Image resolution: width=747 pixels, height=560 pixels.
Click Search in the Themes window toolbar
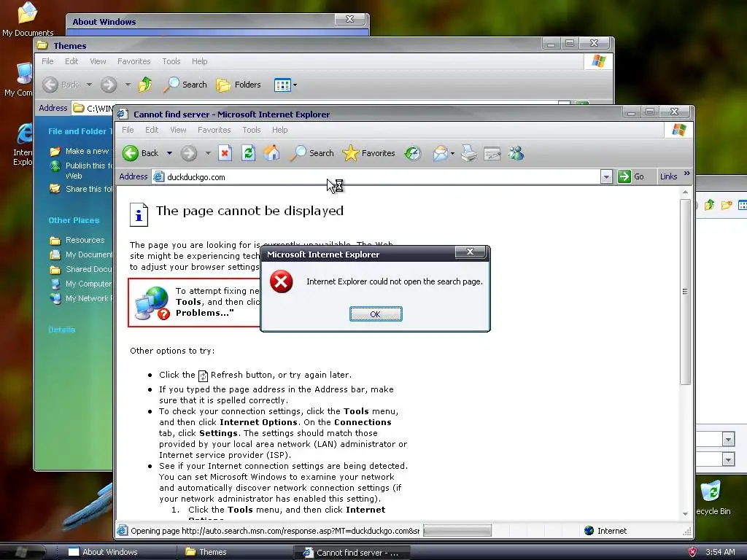coord(185,85)
